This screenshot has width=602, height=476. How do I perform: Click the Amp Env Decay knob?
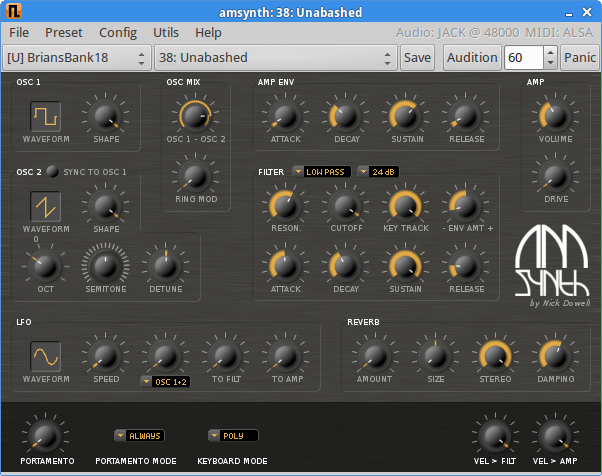tap(345, 116)
